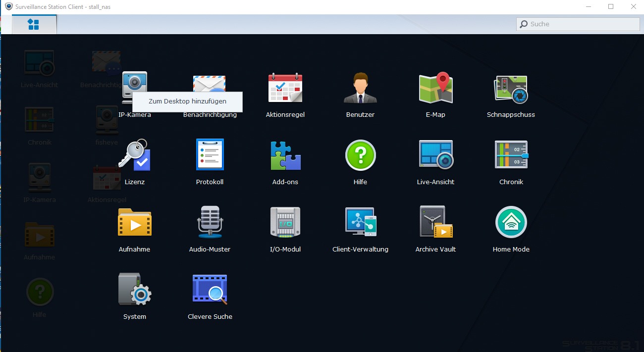
Task: Click the Suche search field
Action: click(578, 24)
